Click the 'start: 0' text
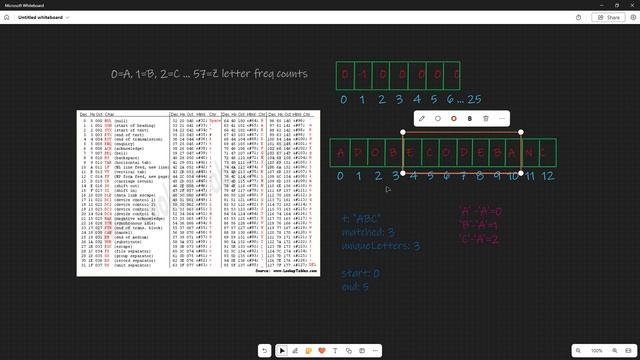Screen dimensions: 640x360 click(x=361, y=273)
